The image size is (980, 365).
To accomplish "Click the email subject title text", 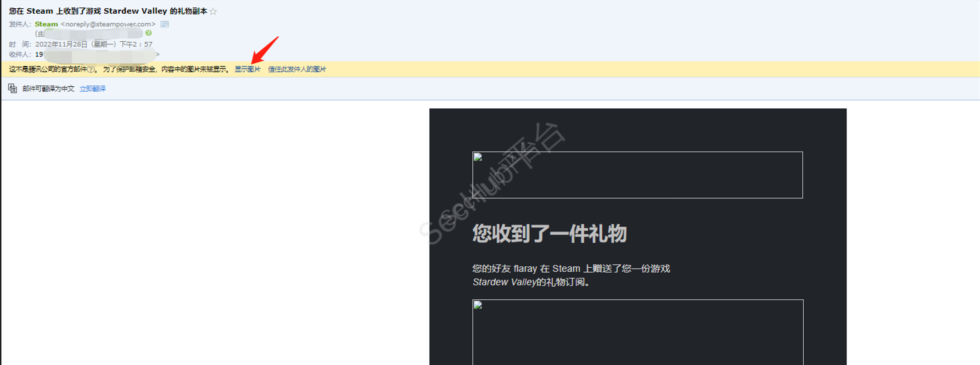I will (x=108, y=11).
